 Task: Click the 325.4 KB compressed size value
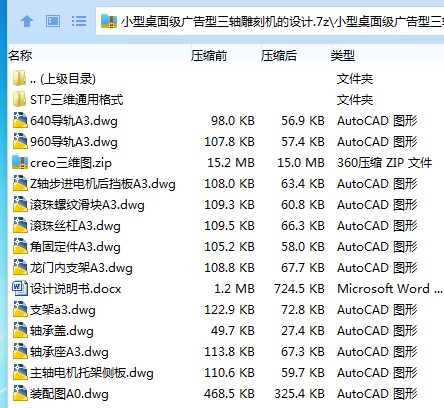click(x=299, y=394)
